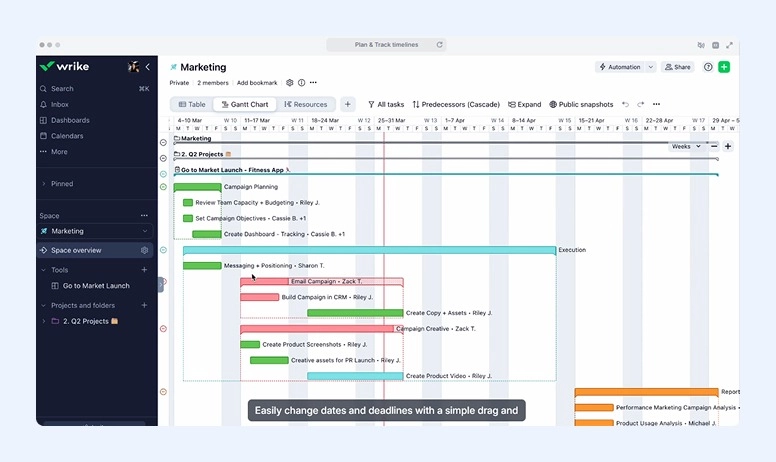Collapse the 2. Q2 Projects row in Gantt

[163, 158]
